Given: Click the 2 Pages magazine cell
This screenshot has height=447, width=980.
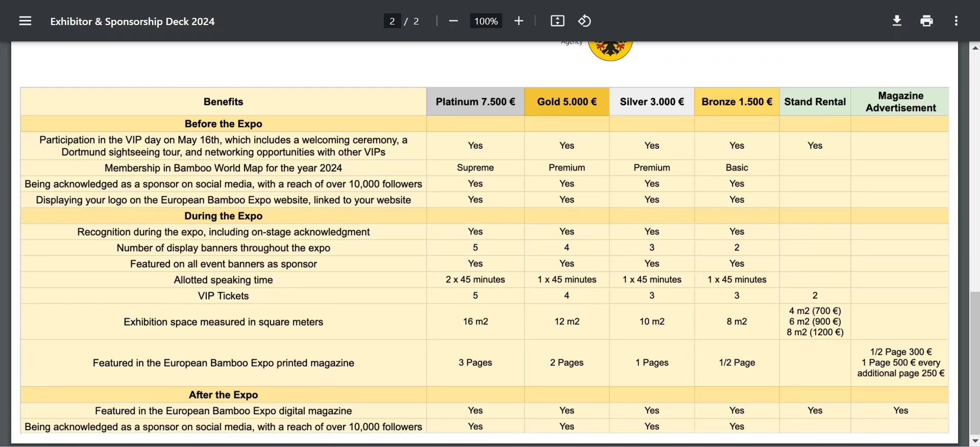Looking at the screenshot, I should 567,362.
